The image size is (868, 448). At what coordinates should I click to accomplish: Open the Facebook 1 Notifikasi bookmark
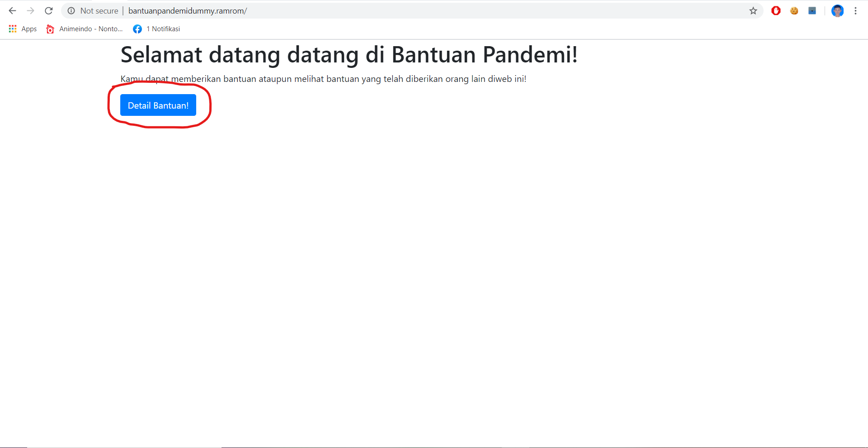coord(156,29)
